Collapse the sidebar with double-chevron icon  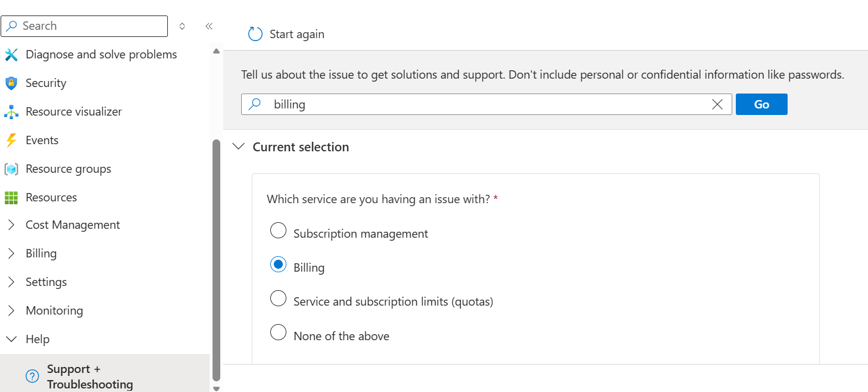pos(209,26)
